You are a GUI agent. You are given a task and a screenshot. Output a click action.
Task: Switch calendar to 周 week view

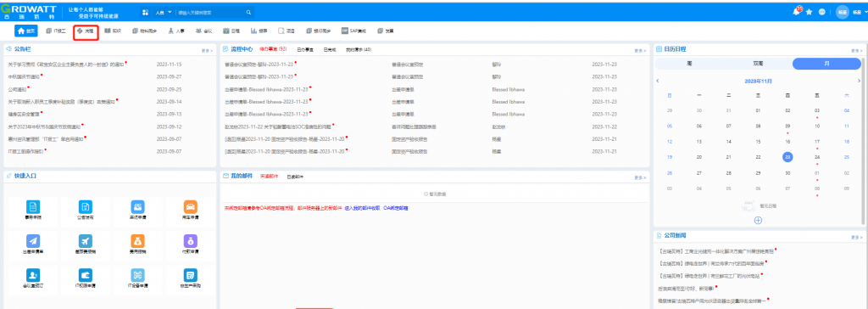pos(689,64)
